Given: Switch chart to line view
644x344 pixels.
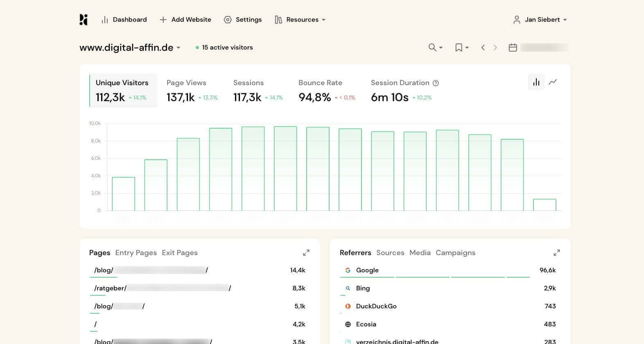Looking at the screenshot, I should (553, 82).
